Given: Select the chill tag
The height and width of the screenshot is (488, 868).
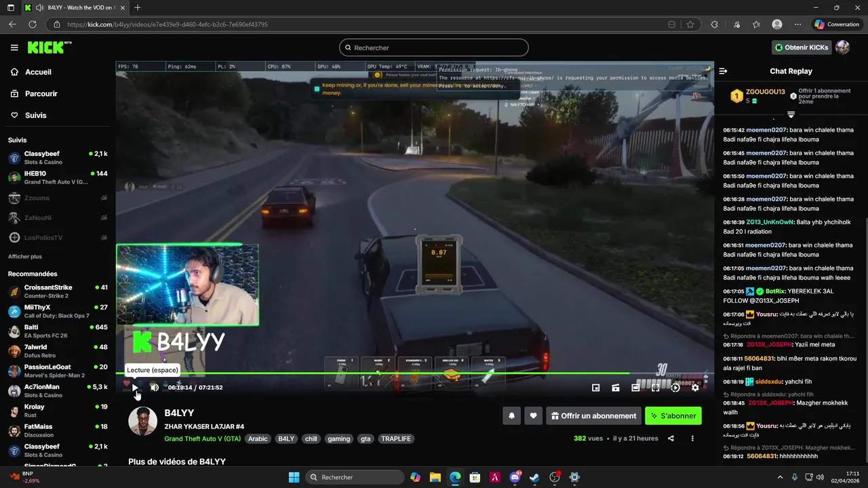Looking at the screenshot, I should tap(311, 439).
